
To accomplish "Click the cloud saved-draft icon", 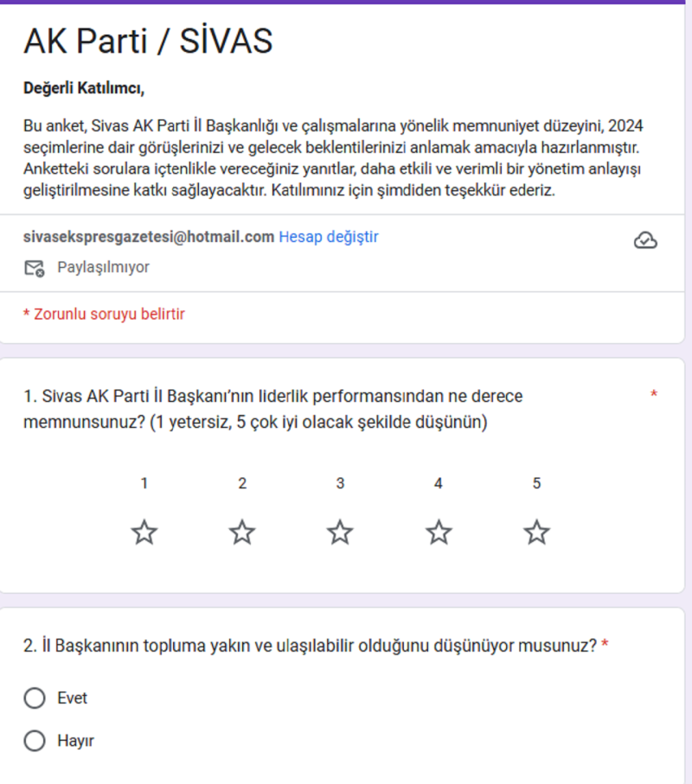I will (x=645, y=240).
